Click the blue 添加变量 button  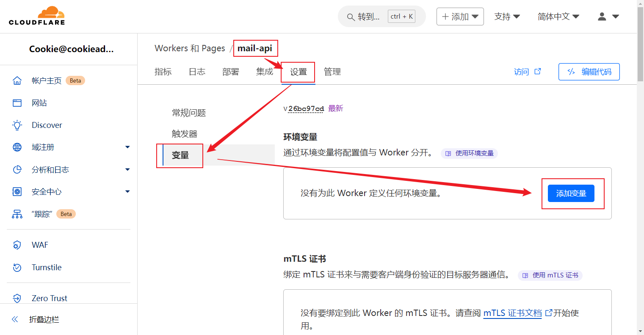[x=571, y=194]
